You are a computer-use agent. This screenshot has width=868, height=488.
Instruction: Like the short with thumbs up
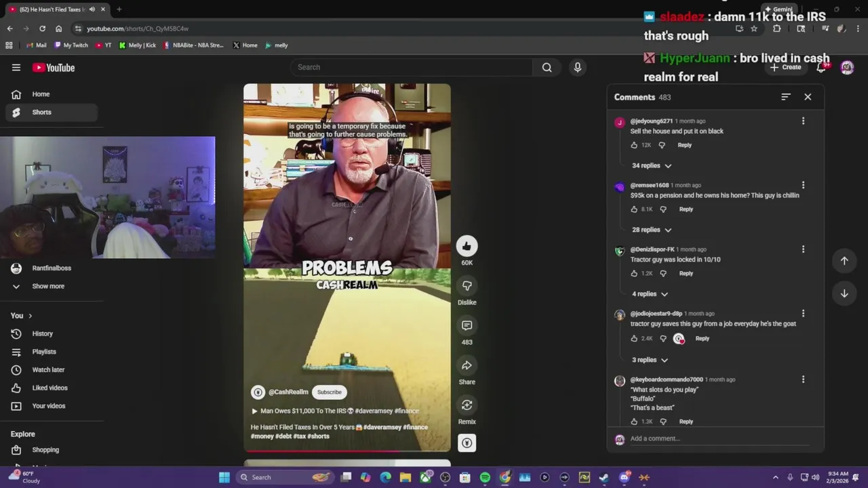coord(467,246)
